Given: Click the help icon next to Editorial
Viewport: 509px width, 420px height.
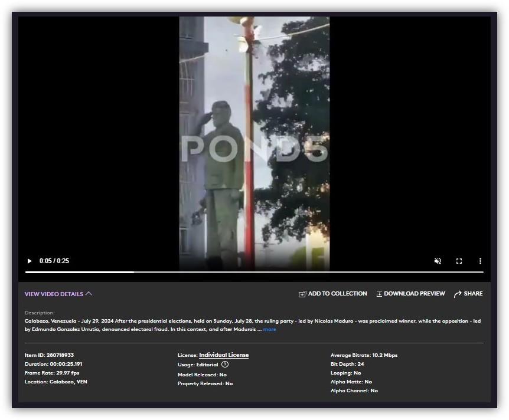Looking at the screenshot, I should coord(225,365).
